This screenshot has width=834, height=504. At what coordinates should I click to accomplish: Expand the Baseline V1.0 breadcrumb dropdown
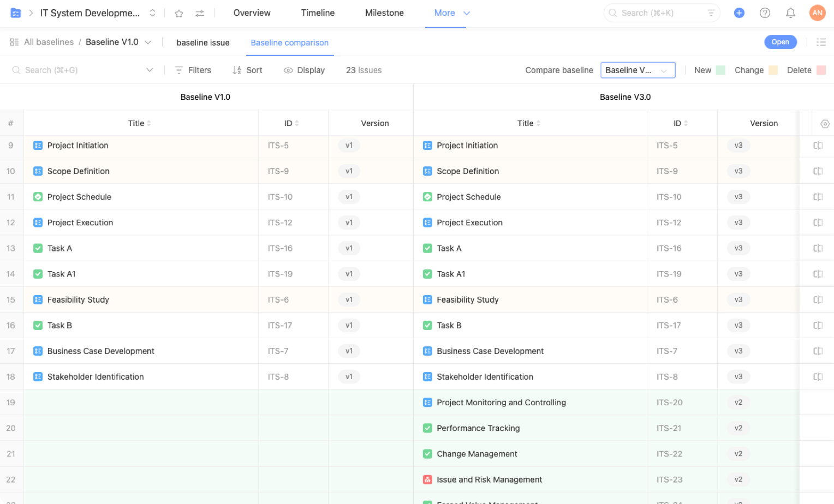tap(148, 43)
